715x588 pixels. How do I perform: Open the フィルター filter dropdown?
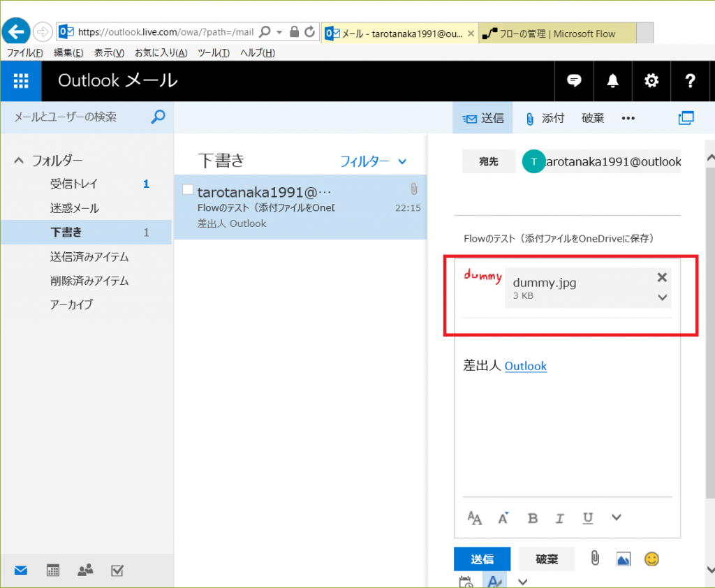tap(373, 161)
